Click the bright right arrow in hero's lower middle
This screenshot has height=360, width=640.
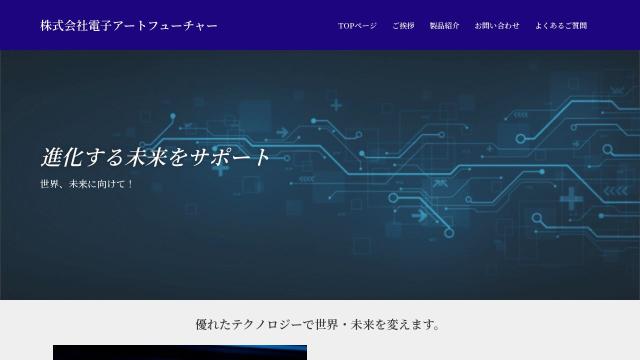(419, 216)
